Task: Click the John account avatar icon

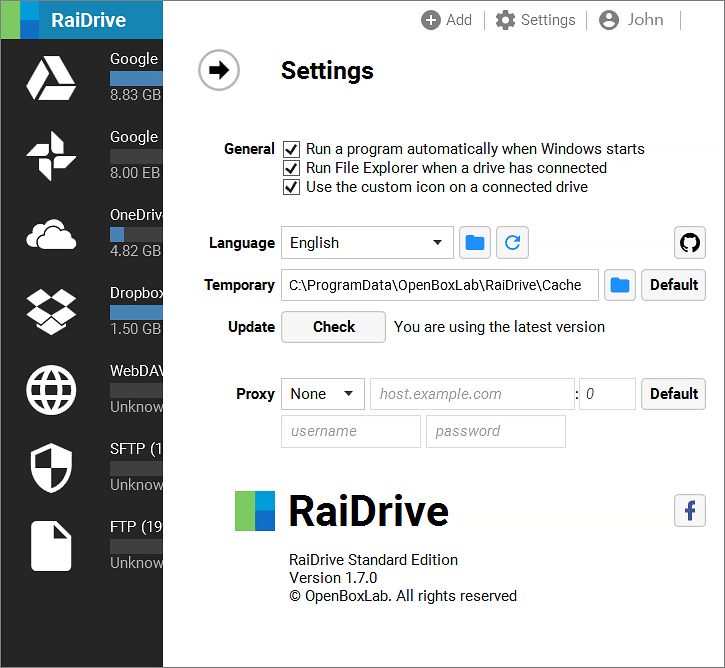Action: pos(608,20)
